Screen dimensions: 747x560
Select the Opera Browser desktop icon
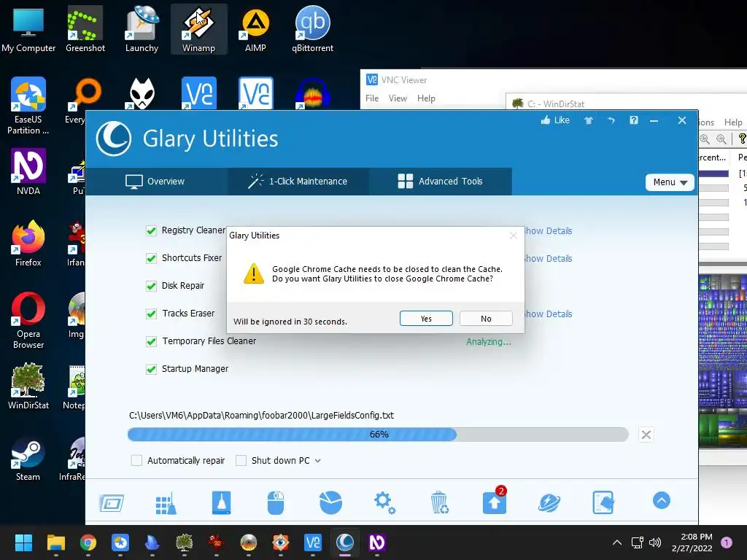28,321
